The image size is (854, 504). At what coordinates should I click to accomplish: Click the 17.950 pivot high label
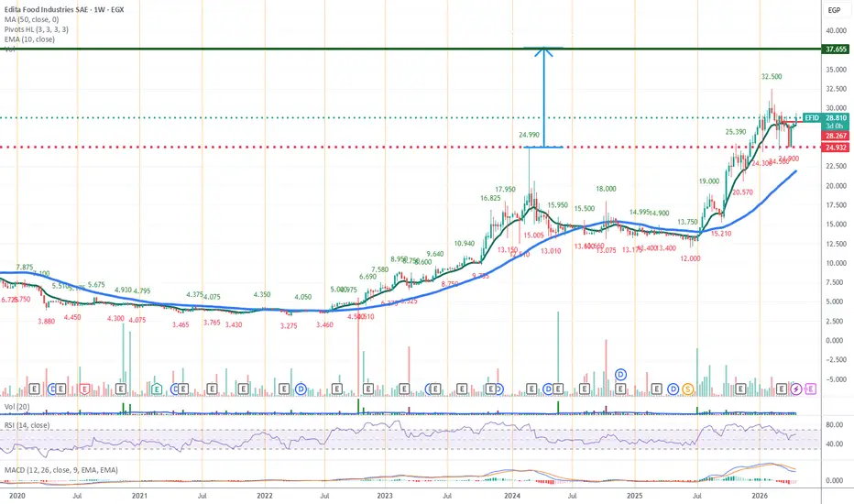click(505, 189)
